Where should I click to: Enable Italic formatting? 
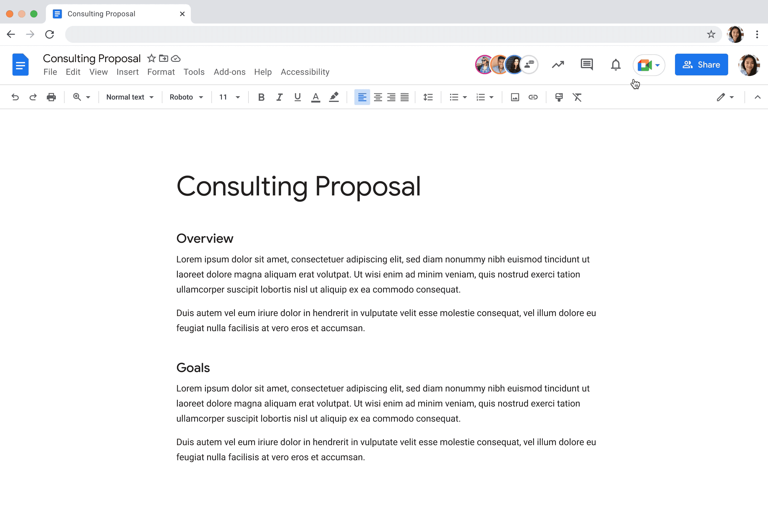click(x=279, y=97)
